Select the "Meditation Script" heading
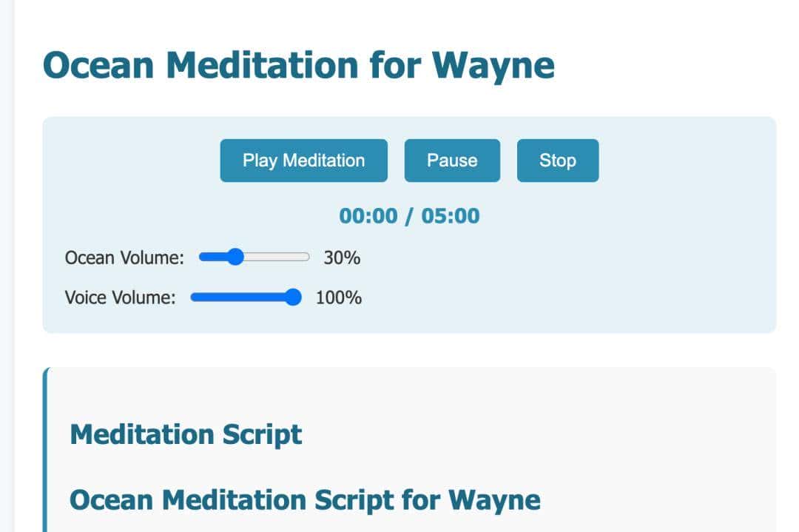 point(186,434)
